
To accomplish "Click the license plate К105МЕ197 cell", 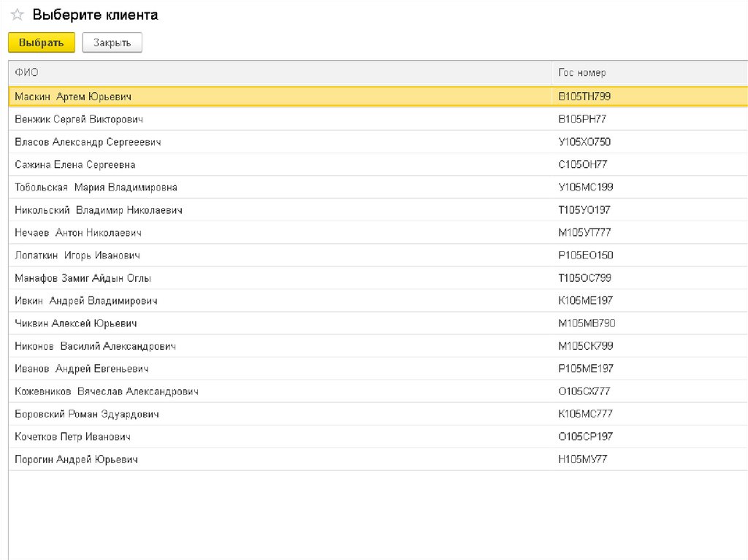I will click(x=585, y=301).
